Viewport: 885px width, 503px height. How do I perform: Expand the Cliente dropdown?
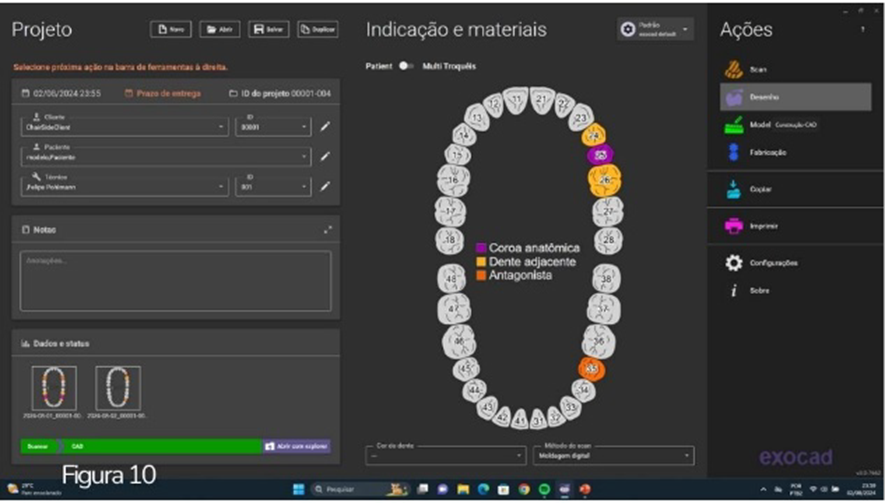(x=222, y=127)
